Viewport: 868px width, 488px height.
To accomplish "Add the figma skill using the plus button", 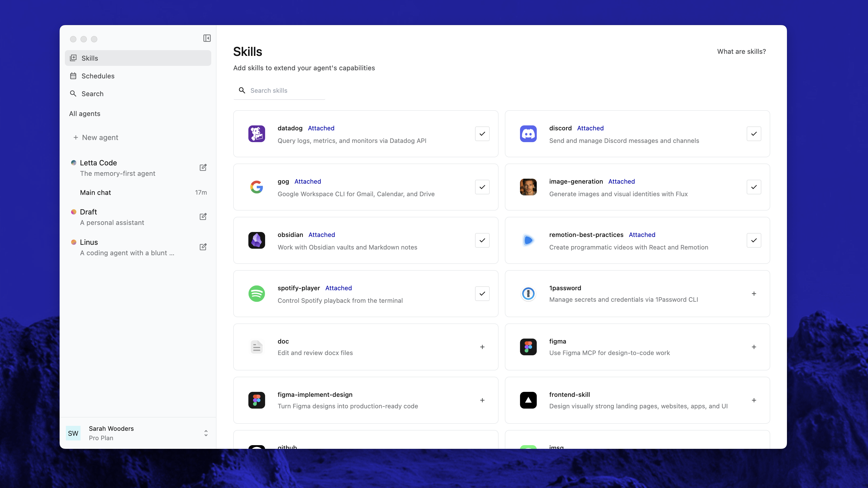I will click(754, 347).
